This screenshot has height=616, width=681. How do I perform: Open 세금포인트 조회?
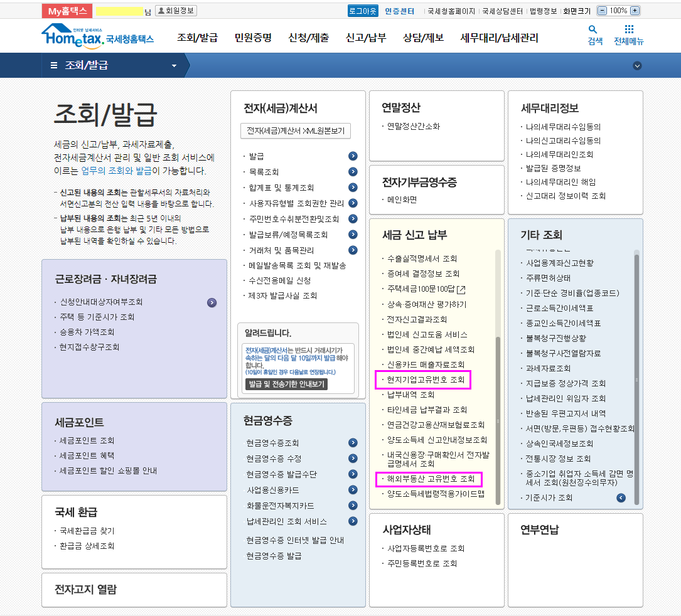87,440
